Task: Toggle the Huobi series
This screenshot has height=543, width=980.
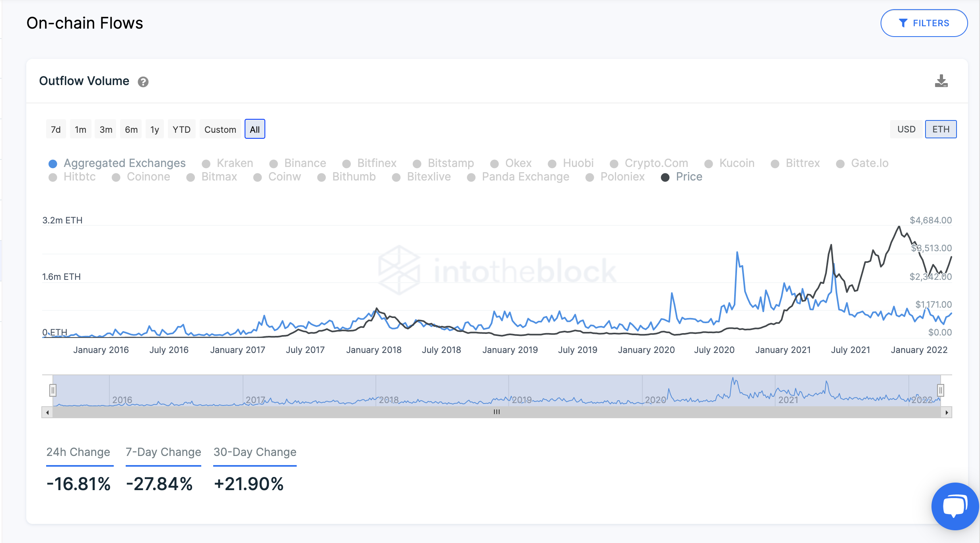Action: (x=571, y=163)
